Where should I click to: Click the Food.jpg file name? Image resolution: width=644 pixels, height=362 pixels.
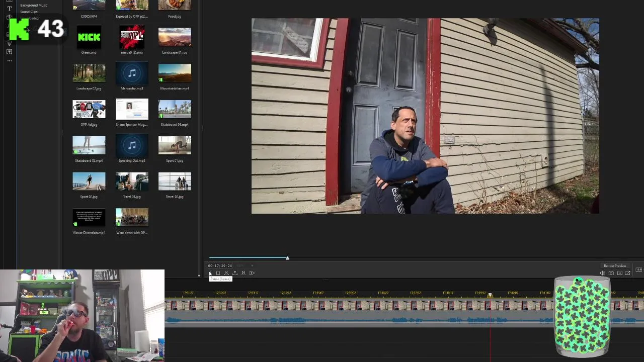tap(175, 16)
